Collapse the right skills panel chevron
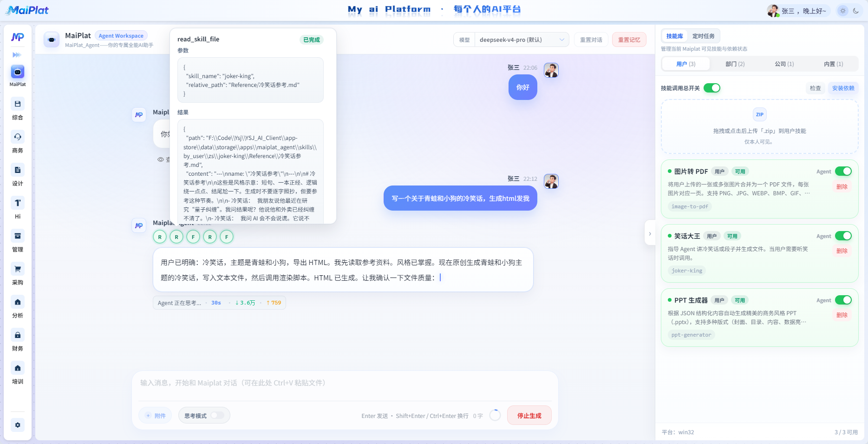Viewport: 868px width, 444px height. [x=650, y=234]
